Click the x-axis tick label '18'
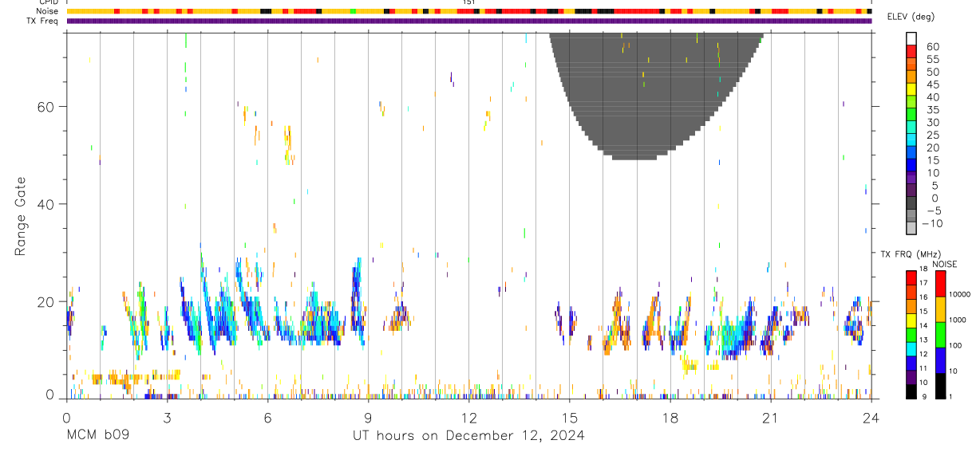Screen dimensions: 980x452 (x=670, y=417)
